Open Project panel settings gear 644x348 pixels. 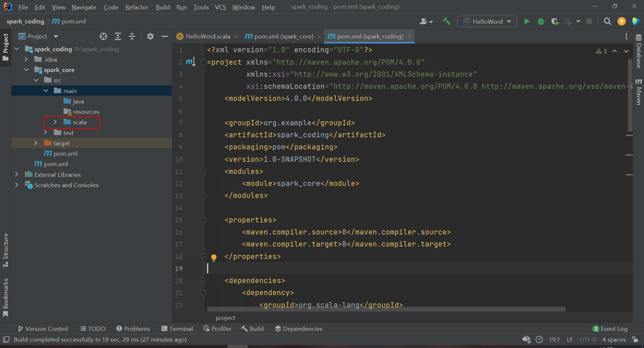(x=150, y=37)
